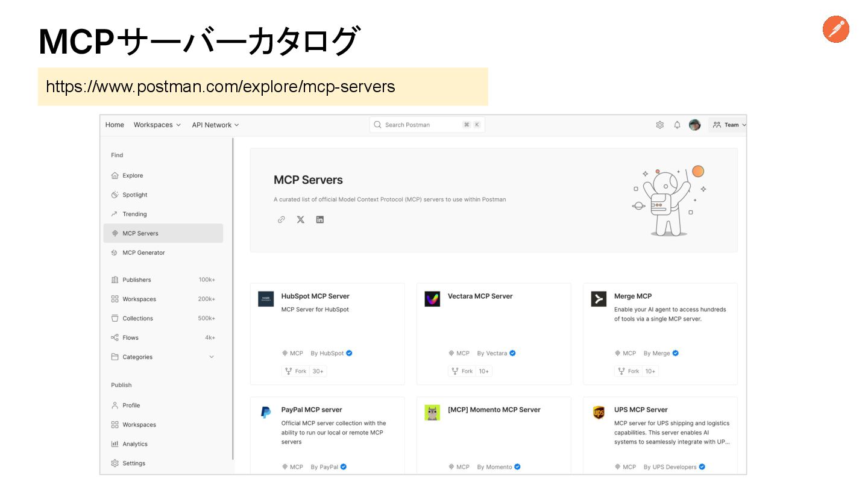
Task: Click the Vectara MCP Server logo
Action: [432, 299]
